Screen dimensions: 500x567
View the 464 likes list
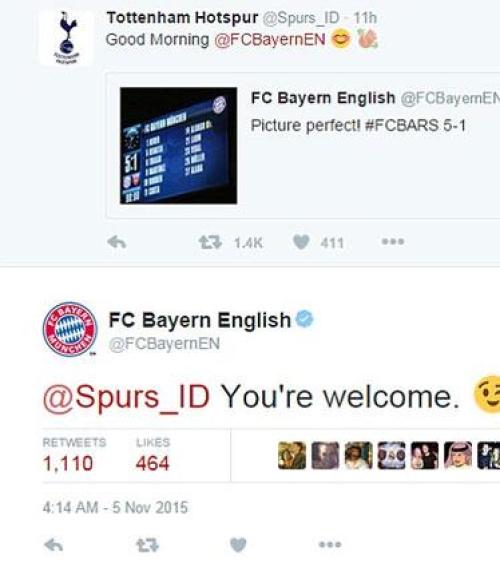pyautogui.click(x=152, y=463)
